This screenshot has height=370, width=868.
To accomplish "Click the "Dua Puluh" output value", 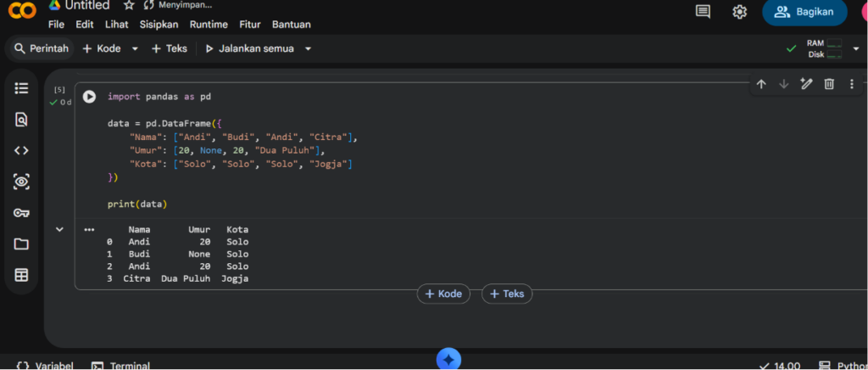I will (186, 278).
